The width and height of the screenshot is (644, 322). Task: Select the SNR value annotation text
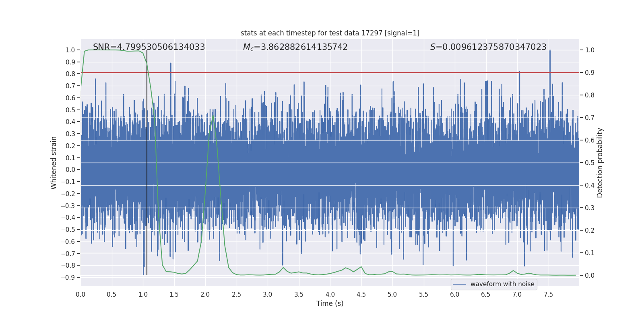(149, 47)
